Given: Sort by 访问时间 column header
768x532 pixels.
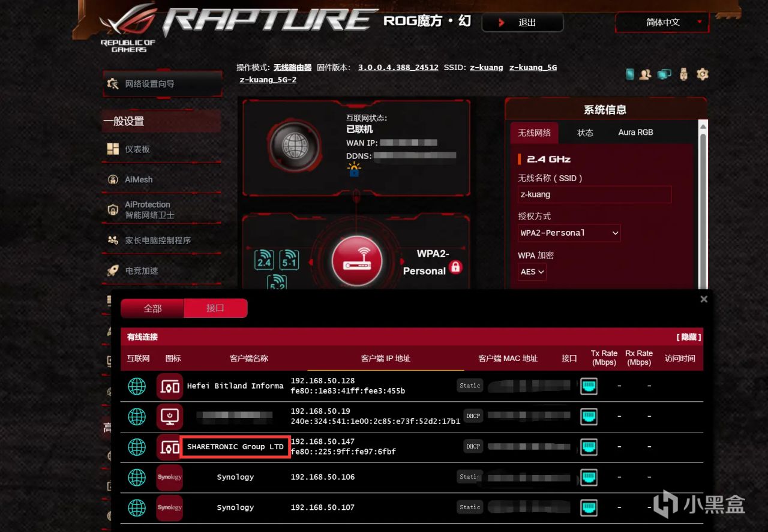Looking at the screenshot, I should coord(680,358).
